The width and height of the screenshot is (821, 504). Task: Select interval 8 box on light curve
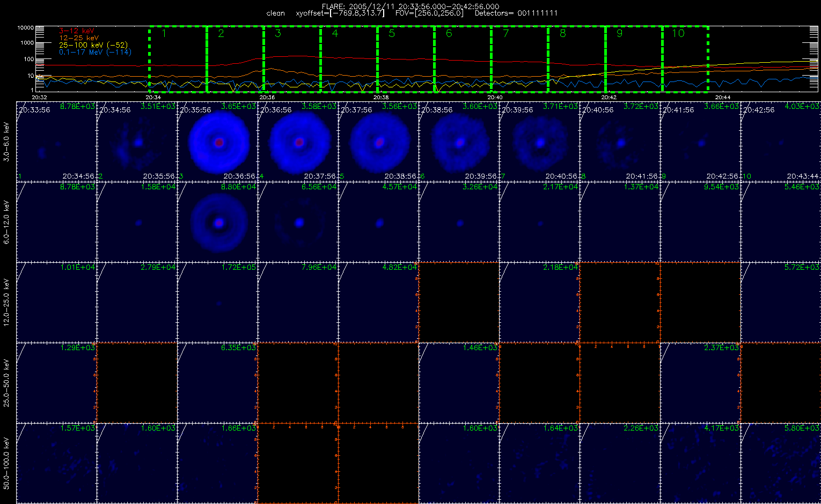pos(577,58)
